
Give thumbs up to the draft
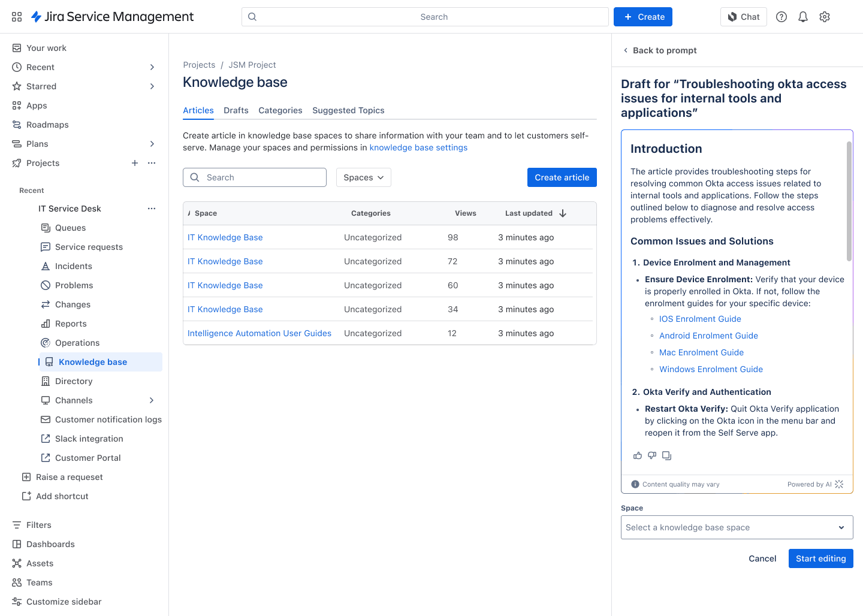638,455
